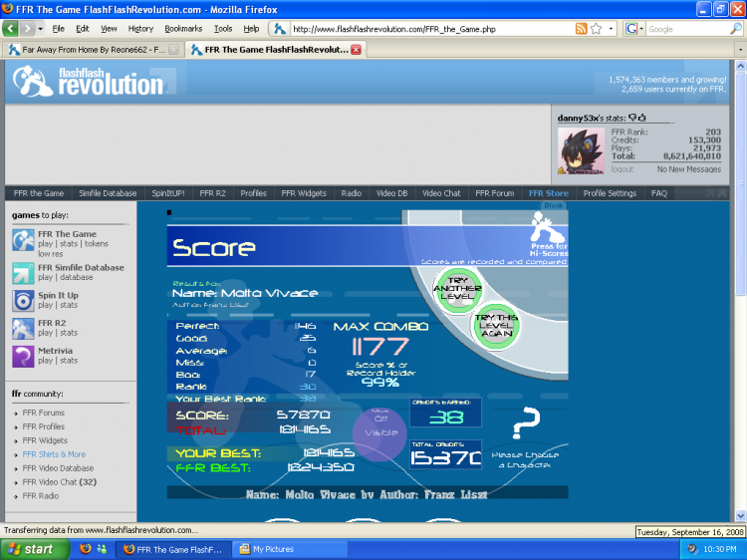Click the flashflash revolution site logo

pyautogui.click(x=89, y=82)
